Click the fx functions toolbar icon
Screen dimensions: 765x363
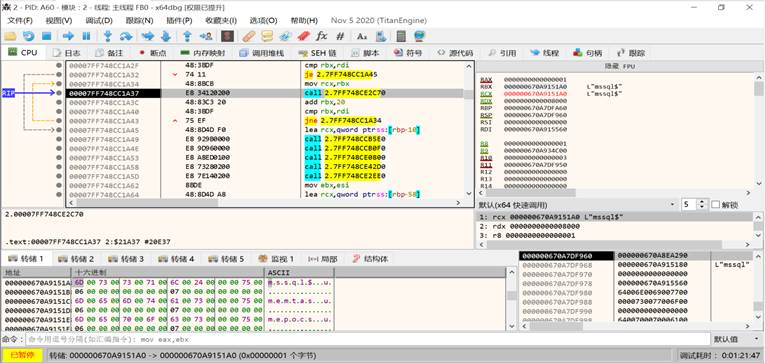point(322,36)
